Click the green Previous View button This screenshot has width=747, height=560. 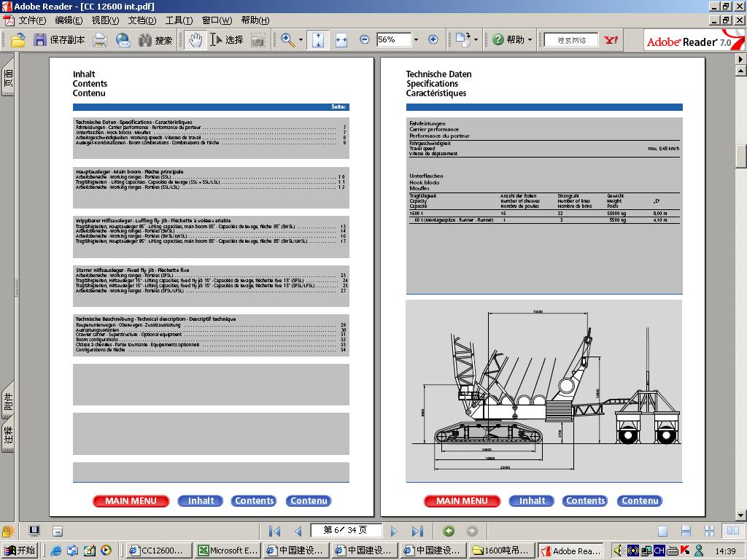[449, 531]
